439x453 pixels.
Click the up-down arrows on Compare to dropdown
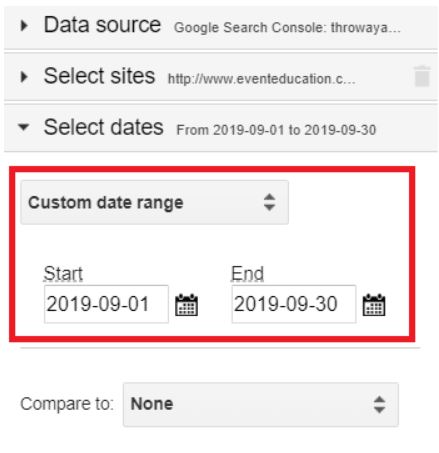pyautogui.click(x=380, y=404)
